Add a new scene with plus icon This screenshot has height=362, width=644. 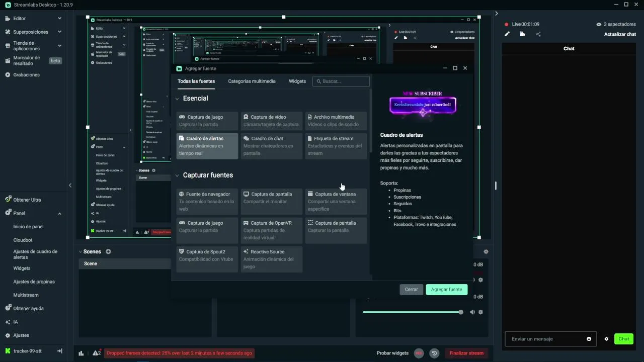click(108, 251)
